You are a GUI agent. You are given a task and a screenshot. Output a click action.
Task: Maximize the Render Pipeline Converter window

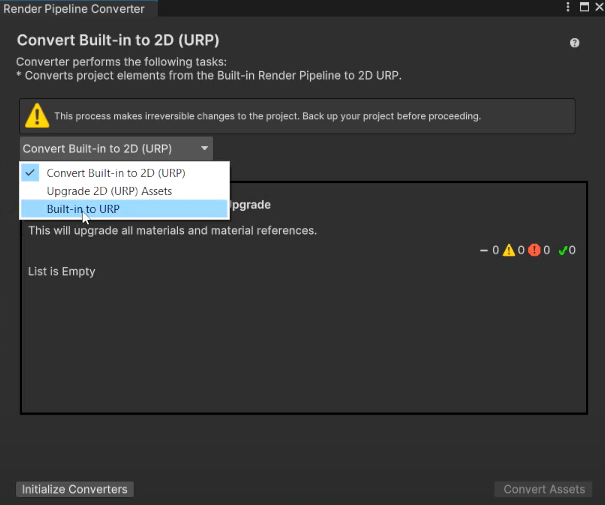point(584,7)
